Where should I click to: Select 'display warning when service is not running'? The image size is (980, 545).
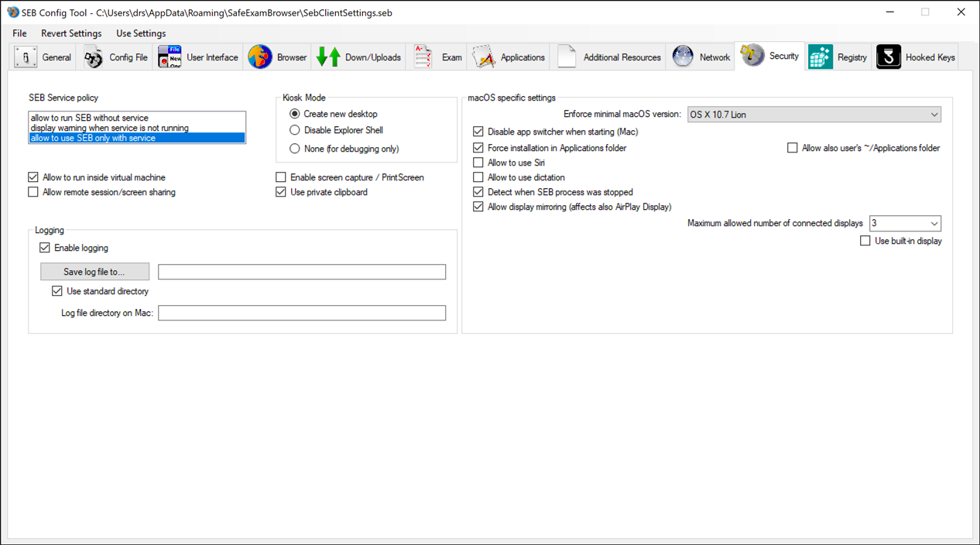[x=137, y=128]
